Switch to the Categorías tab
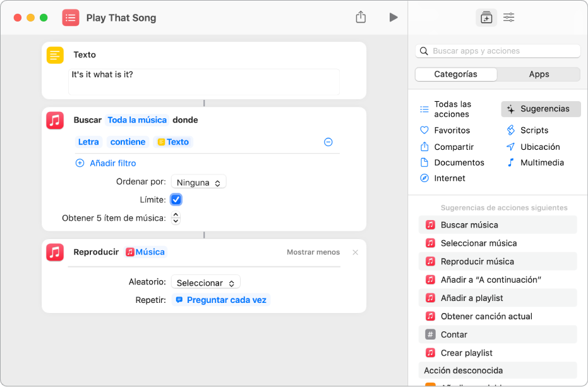Viewport: 588px width, 387px height. [x=456, y=75]
